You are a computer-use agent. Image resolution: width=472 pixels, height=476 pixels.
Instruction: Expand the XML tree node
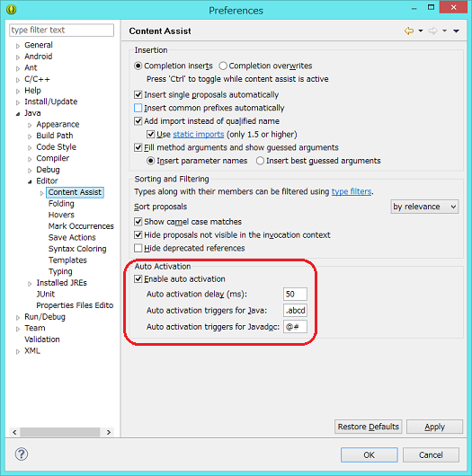click(18, 351)
